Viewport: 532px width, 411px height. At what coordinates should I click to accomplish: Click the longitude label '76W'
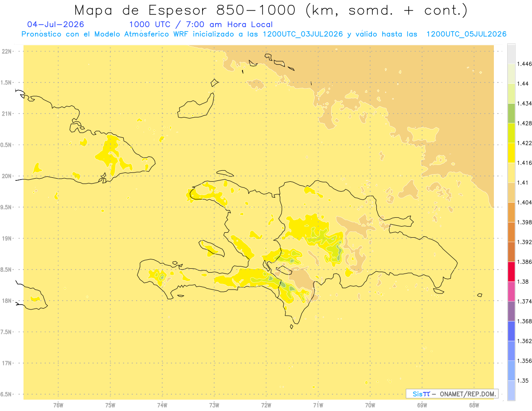(58, 405)
